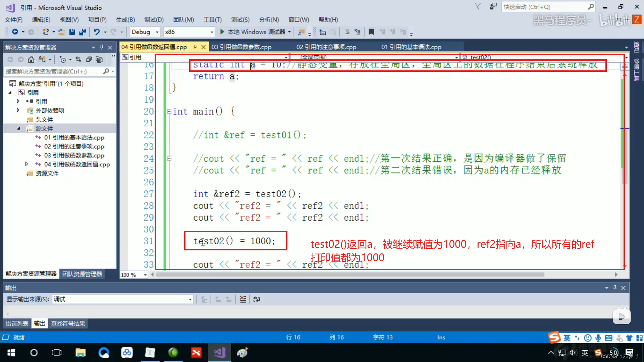Select 01 引用的基本语法.cpp in the solution tree
Screen dimensions: 644x362
[x=74, y=137]
